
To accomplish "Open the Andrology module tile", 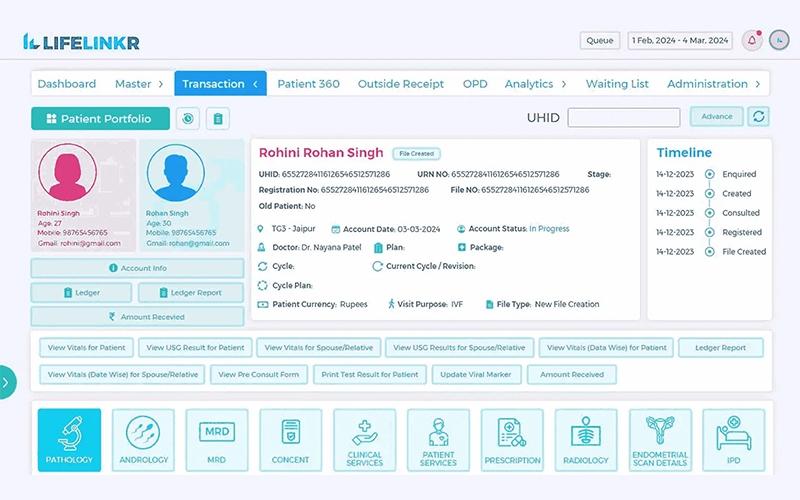I will tap(143, 440).
